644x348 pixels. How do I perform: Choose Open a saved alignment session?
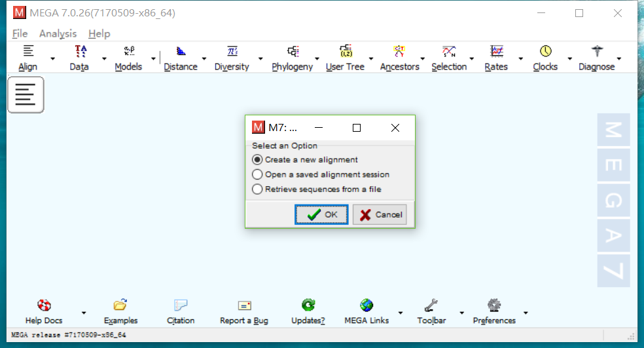click(x=320, y=174)
